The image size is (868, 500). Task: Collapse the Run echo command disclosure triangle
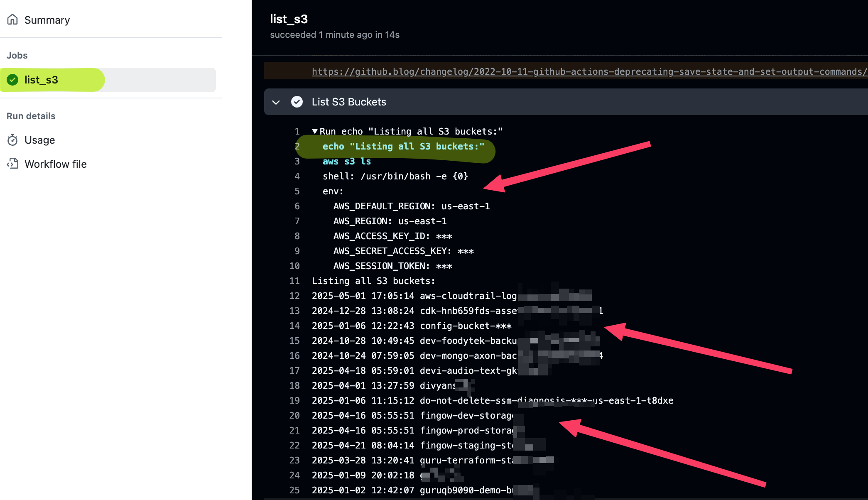coord(315,131)
